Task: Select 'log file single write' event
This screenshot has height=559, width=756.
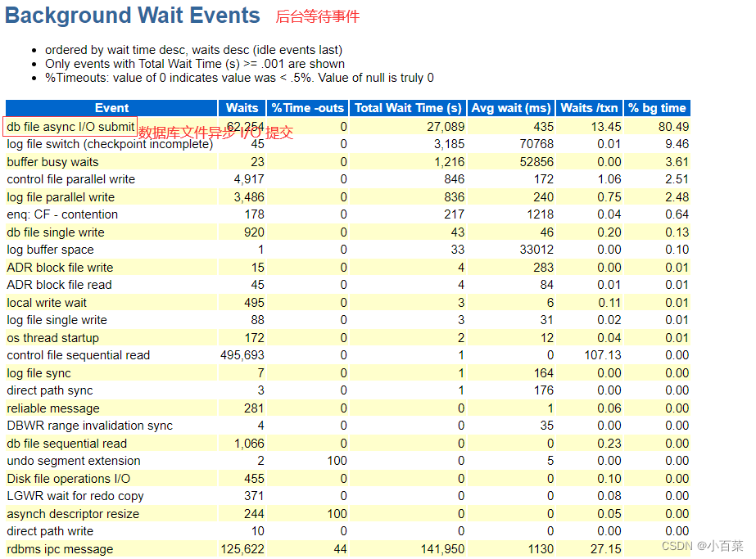Action: click(57, 320)
